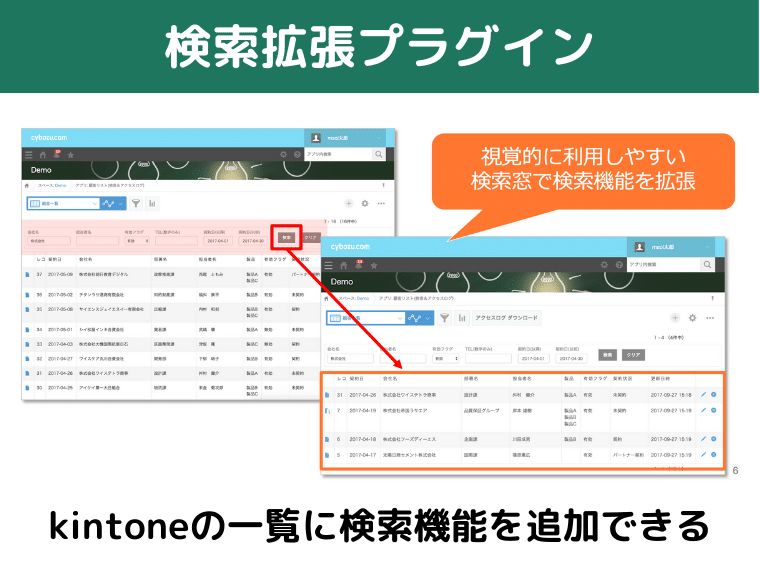Expand the view selector dropdown in right window
760x570 pixels.
coord(400,318)
